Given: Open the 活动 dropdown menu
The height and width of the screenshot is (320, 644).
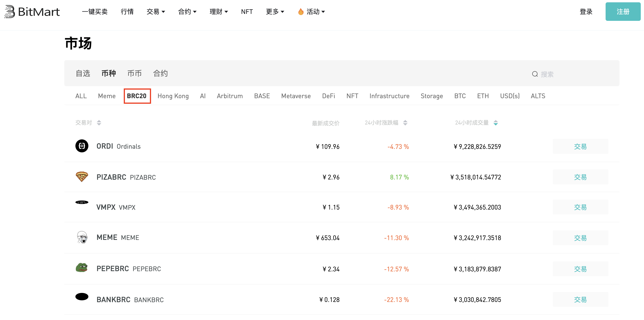Looking at the screenshot, I should click(x=316, y=12).
